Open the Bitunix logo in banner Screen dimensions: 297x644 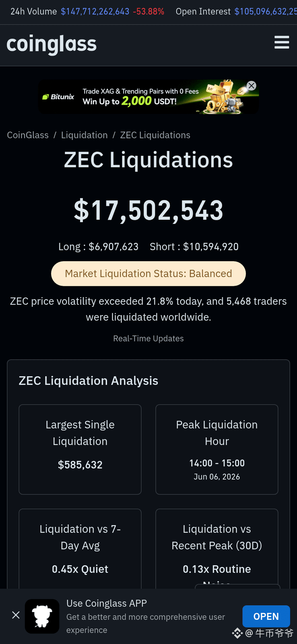point(58,97)
